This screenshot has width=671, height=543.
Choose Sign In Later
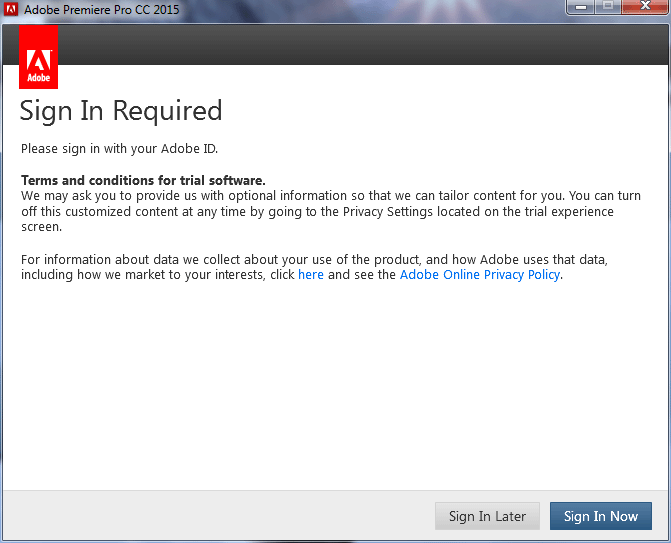click(x=487, y=516)
